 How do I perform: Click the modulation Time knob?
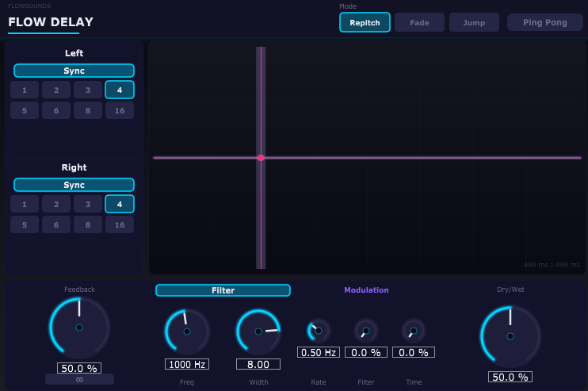[414, 331]
